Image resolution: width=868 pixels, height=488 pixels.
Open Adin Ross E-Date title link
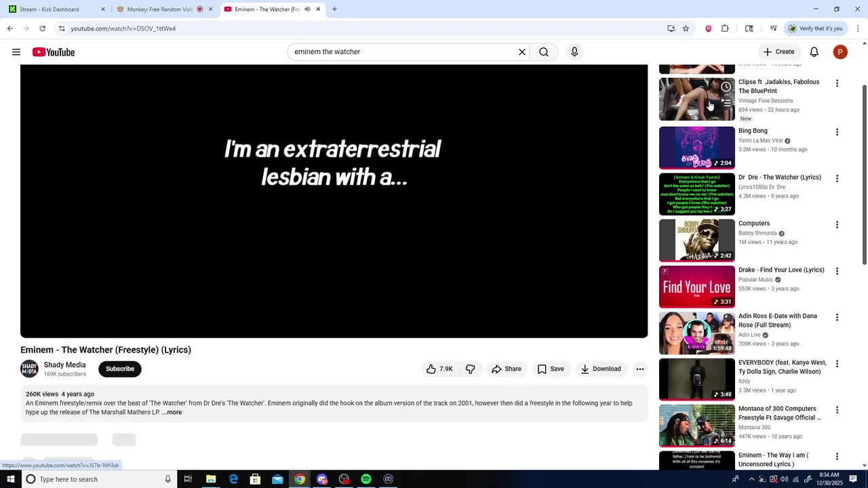pyautogui.click(x=778, y=321)
